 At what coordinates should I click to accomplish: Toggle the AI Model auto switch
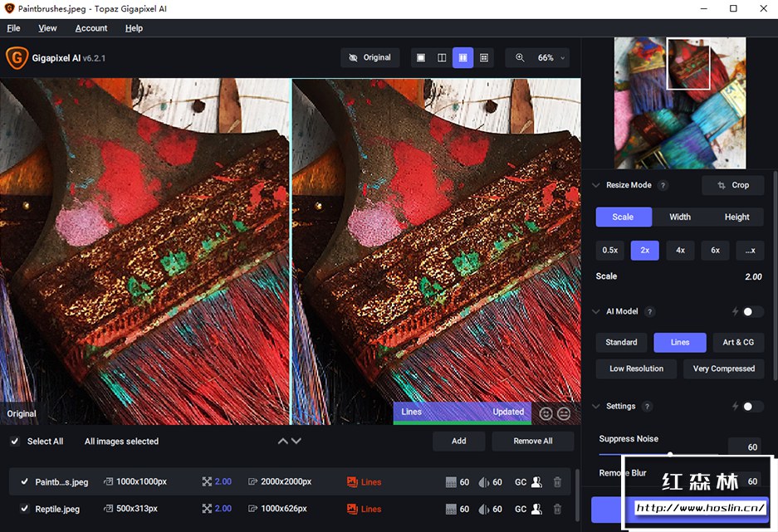[753, 311]
